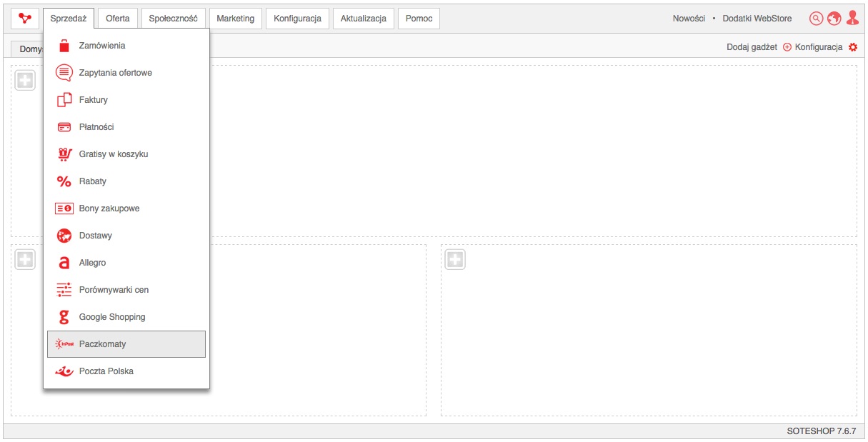
Task: Select Poczta Polska menu entry
Action: (x=126, y=371)
